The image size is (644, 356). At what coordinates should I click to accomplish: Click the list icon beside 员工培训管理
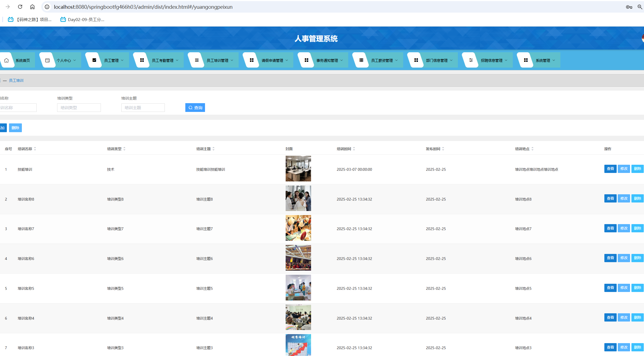(x=197, y=60)
